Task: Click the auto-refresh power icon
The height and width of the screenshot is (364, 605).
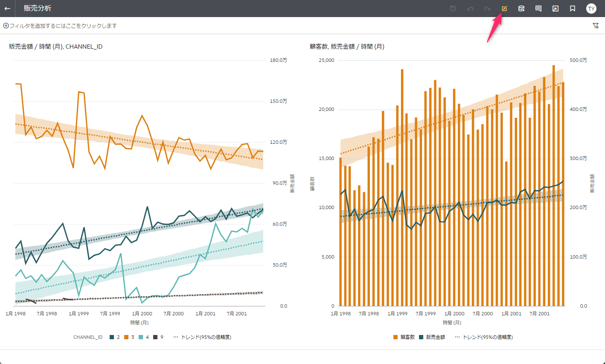Action: tap(453, 9)
